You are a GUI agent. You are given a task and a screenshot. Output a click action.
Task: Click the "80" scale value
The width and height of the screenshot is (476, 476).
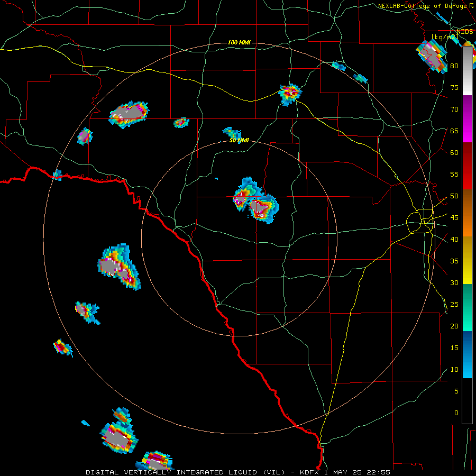(x=454, y=66)
